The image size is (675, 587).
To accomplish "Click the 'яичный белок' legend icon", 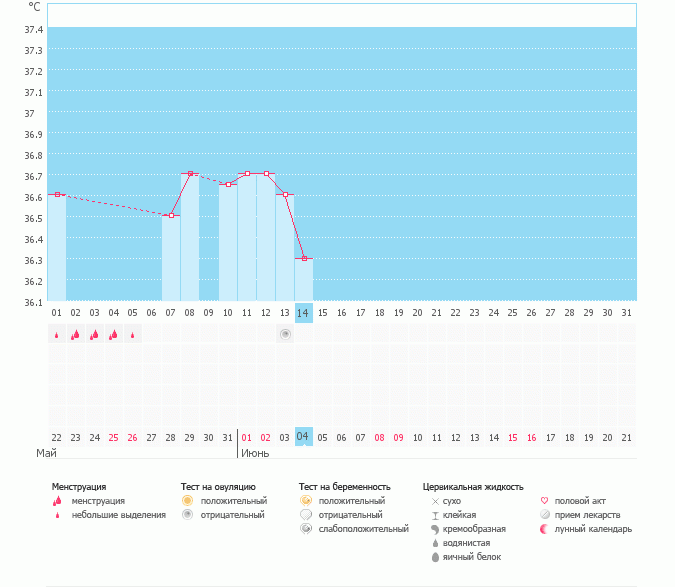I will [x=435, y=556].
